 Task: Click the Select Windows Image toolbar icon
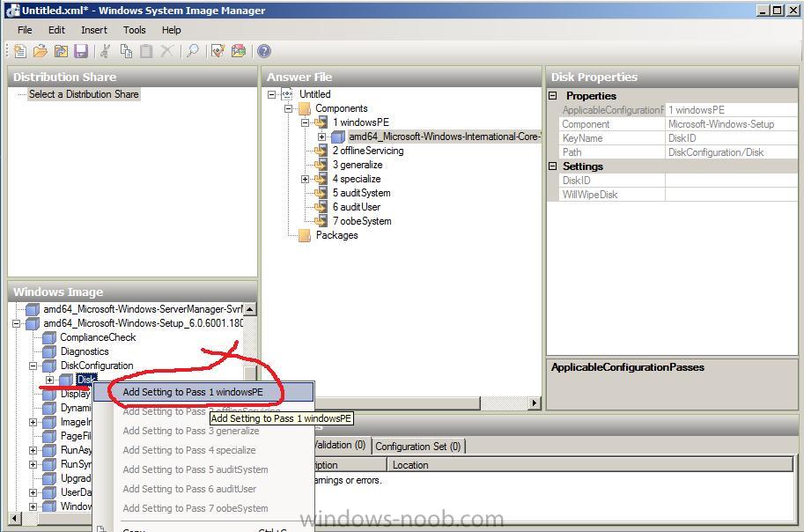[61, 51]
